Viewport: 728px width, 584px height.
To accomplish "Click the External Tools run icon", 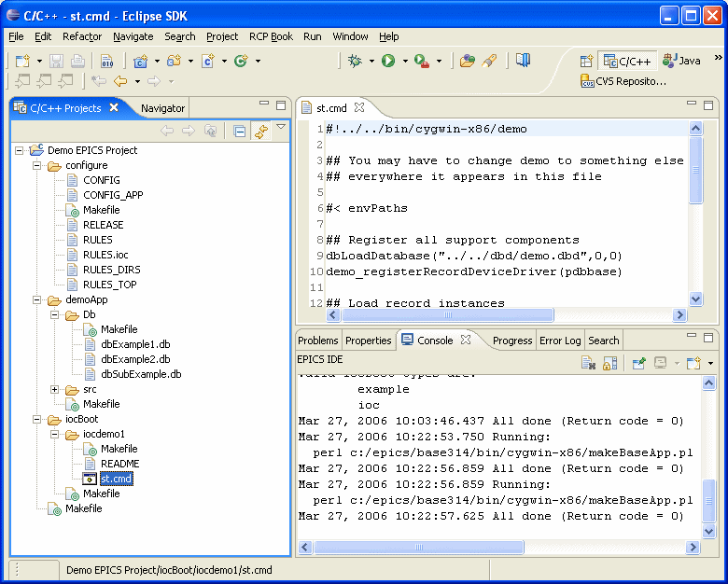I will click(x=422, y=61).
